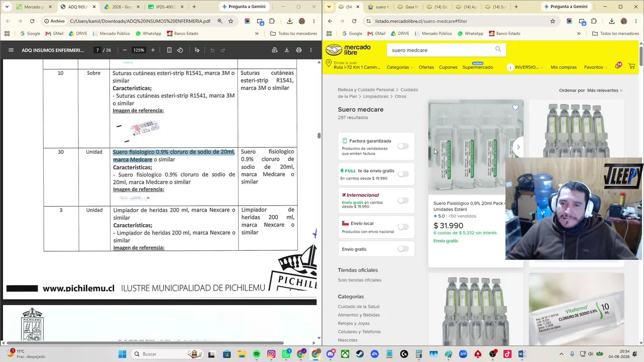
Task: Click the Mercado Libre search field
Action: pyautogui.click(x=440, y=50)
